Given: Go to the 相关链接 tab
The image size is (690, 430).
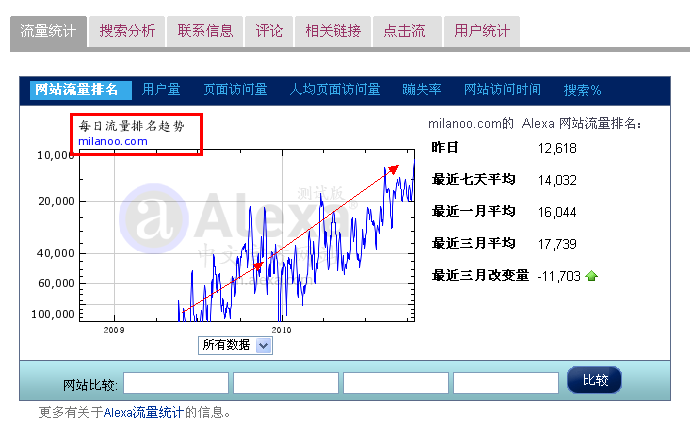Looking at the screenshot, I should click(x=334, y=31).
